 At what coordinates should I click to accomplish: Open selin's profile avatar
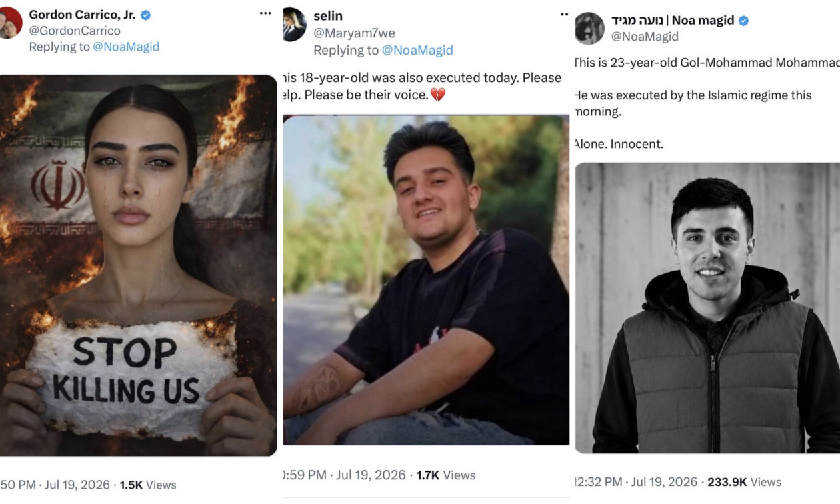coord(294,25)
